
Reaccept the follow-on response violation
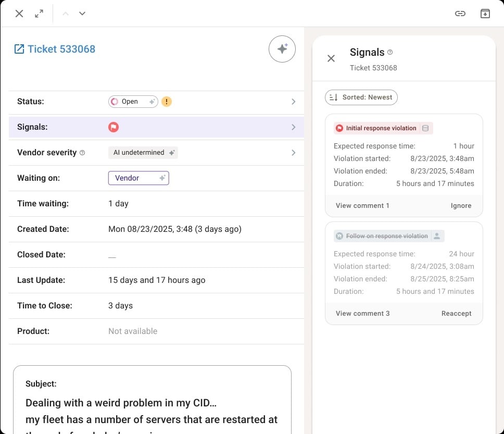pyautogui.click(x=456, y=314)
